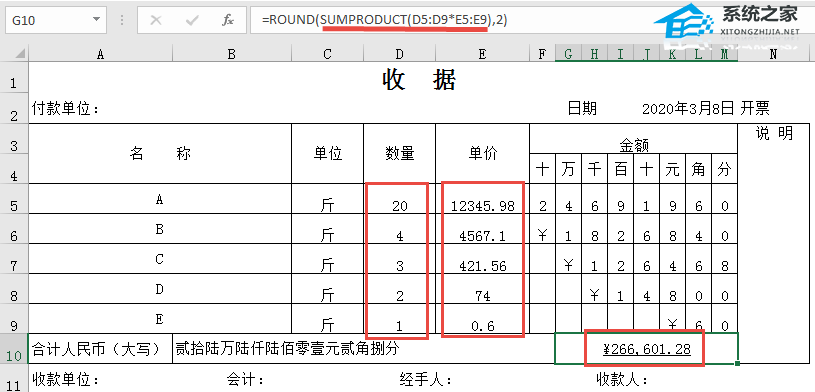Click the 单位 header cell

point(327,153)
